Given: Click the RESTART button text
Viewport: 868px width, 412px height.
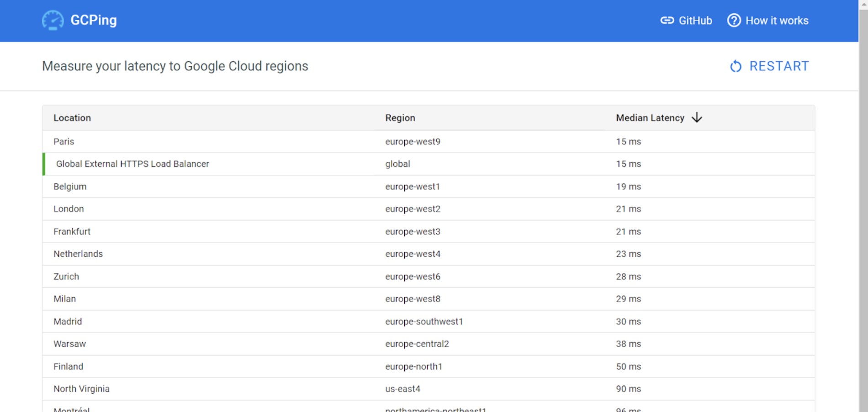Looking at the screenshot, I should pyautogui.click(x=779, y=66).
